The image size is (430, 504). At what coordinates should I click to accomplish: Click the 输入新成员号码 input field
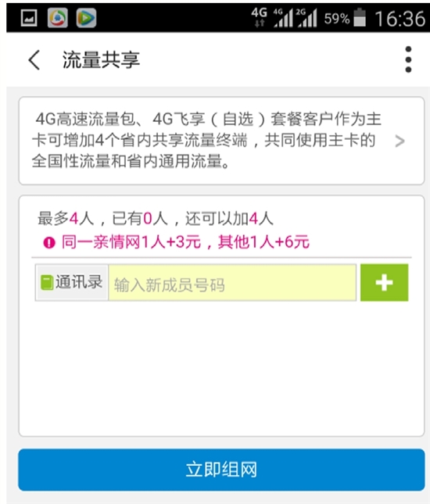232,283
